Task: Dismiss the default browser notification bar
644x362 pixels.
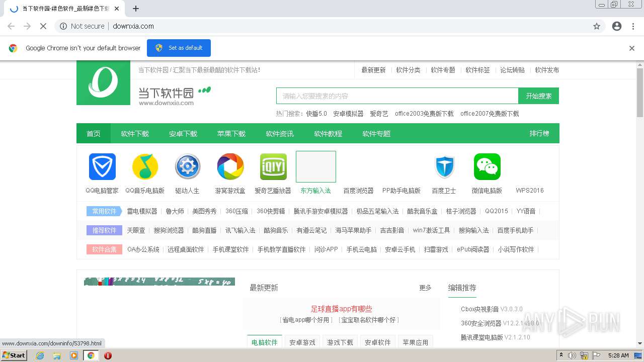Action: [632, 48]
